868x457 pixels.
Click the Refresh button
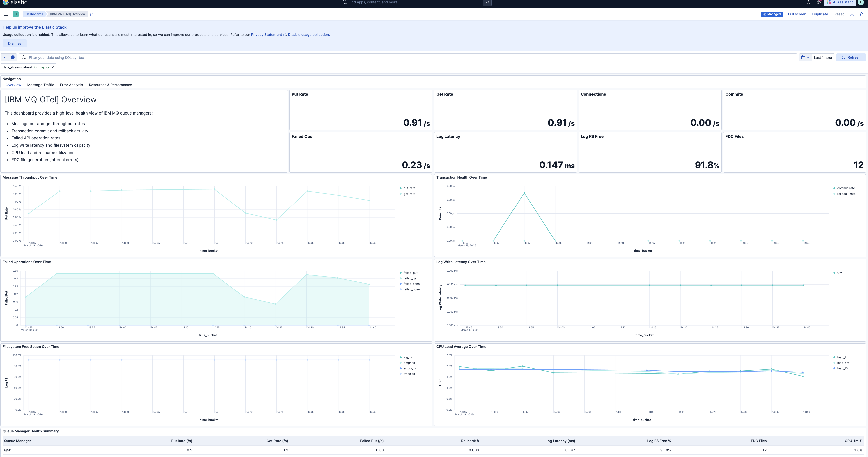click(851, 57)
